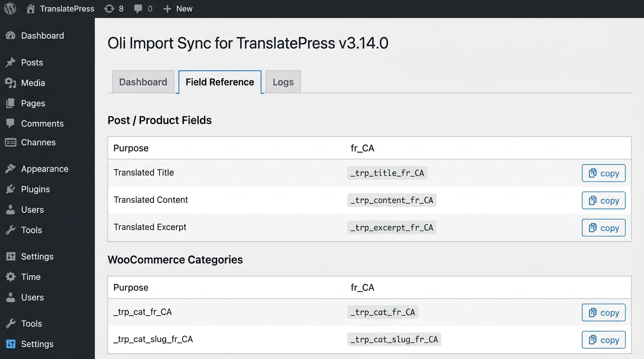Open Plugins via the plug icon
This screenshot has height=359, width=644.
click(x=10, y=189)
